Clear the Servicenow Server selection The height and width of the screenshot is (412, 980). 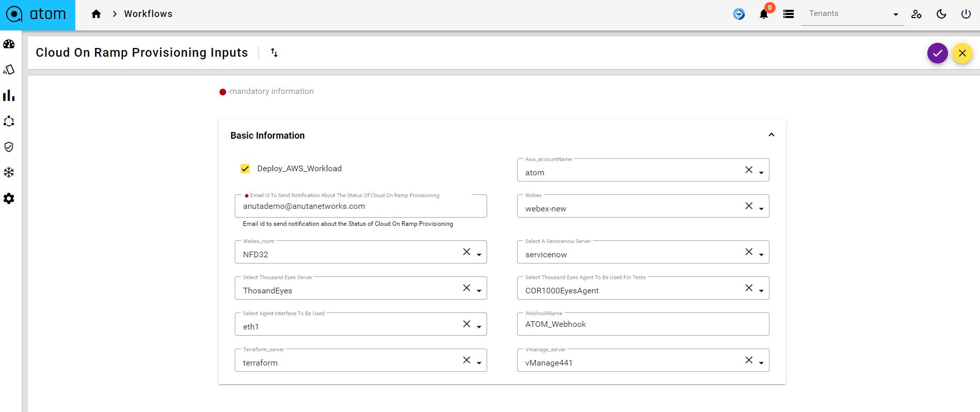749,252
